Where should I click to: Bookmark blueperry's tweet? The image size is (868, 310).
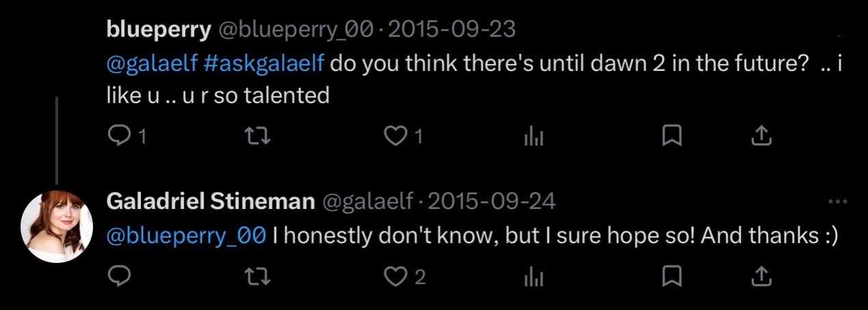673,137
